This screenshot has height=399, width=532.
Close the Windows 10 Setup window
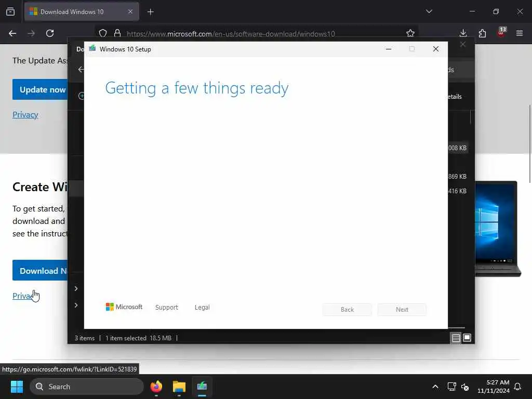coord(436,49)
